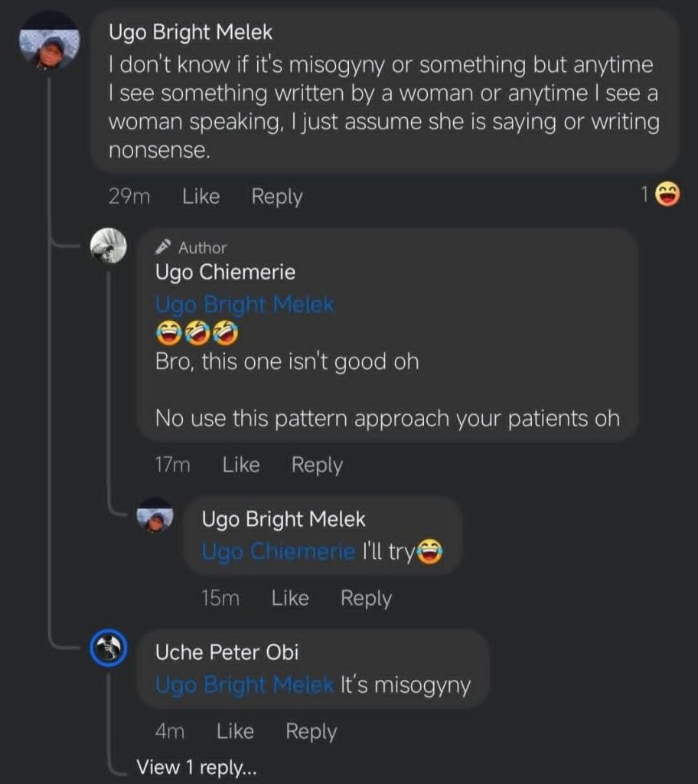
Task: Open Uche Peter Obi's profile avatar
Action: pyautogui.click(x=109, y=649)
